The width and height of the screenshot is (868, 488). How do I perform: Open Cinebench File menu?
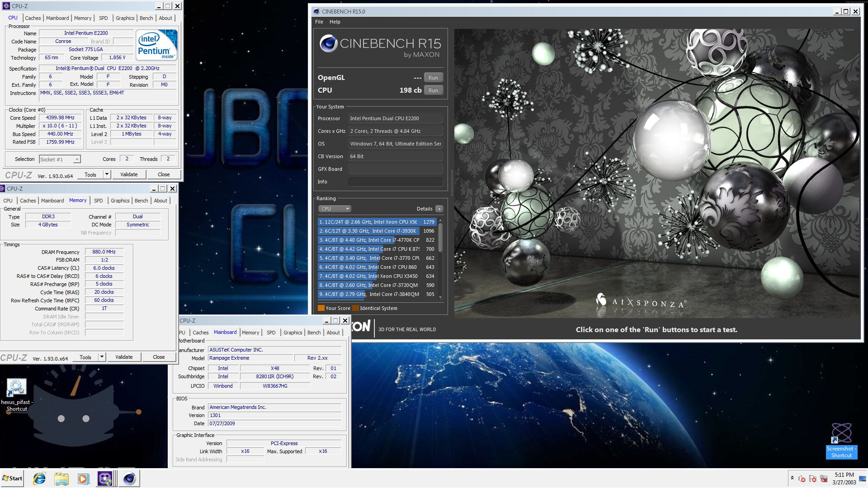click(319, 22)
